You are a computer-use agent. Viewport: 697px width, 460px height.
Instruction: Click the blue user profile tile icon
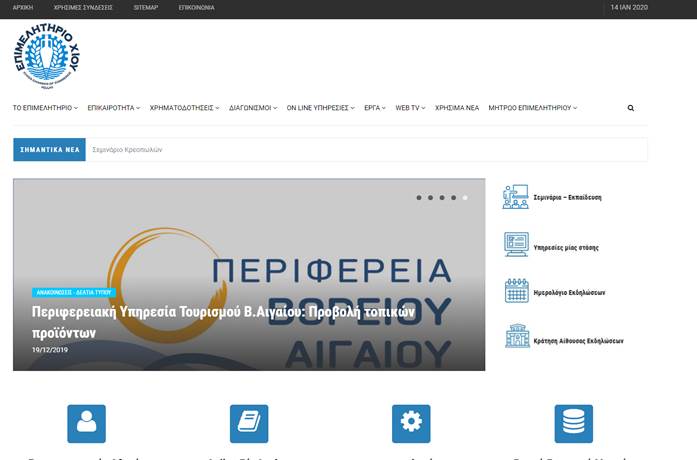[x=86, y=424]
